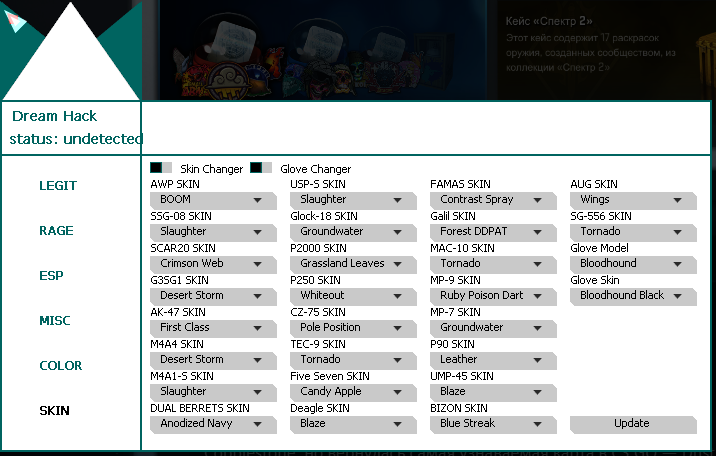Open the DUAL BERRETS SKIN Anodized Navy dropdown
The height and width of the screenshot is (456, 716).
pos(213,425)
